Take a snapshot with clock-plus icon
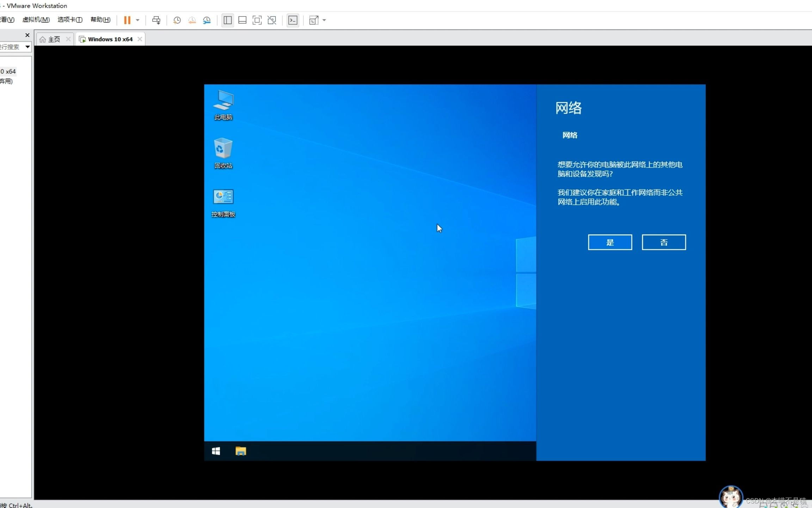812x508 pixels. coord(177,20)
